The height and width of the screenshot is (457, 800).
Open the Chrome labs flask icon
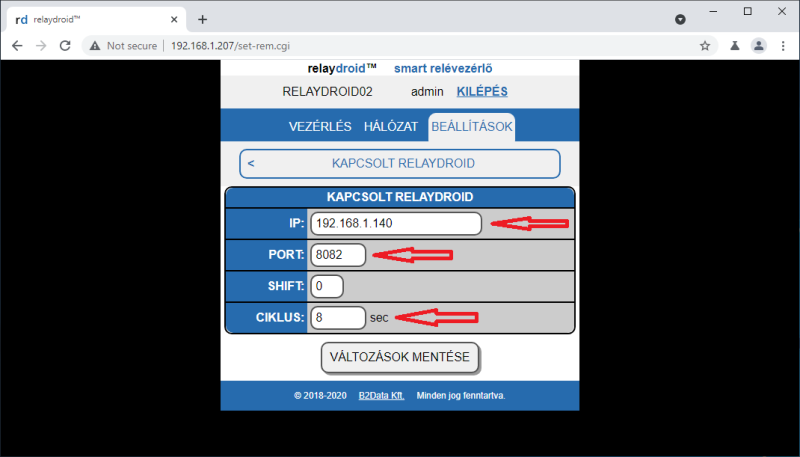pos(735,46)
